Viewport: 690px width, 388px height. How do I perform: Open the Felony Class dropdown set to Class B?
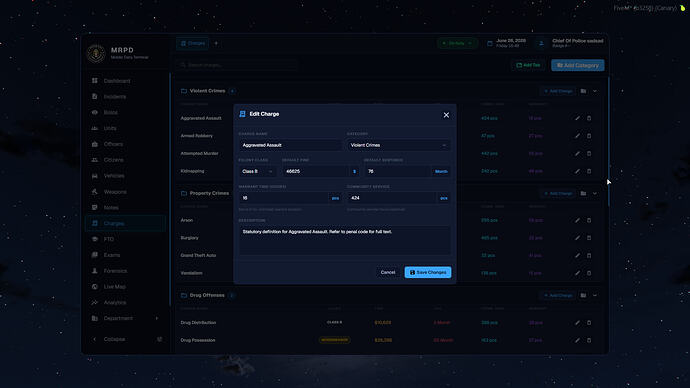(x=257, y=172)
